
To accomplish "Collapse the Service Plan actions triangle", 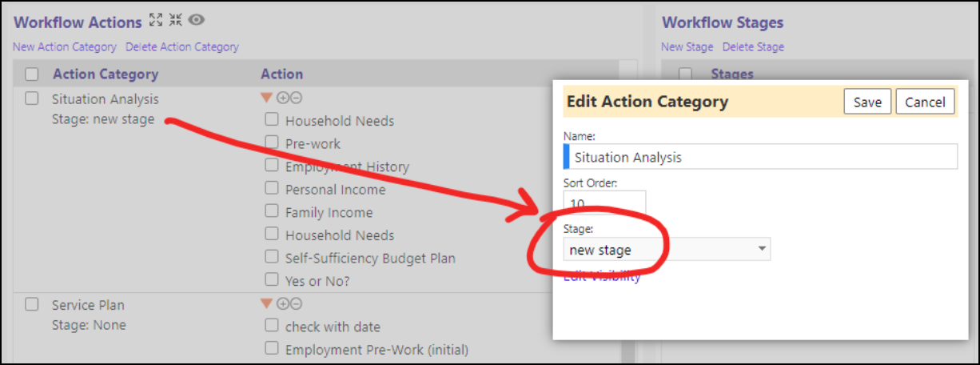I will [x=267, y=303].
